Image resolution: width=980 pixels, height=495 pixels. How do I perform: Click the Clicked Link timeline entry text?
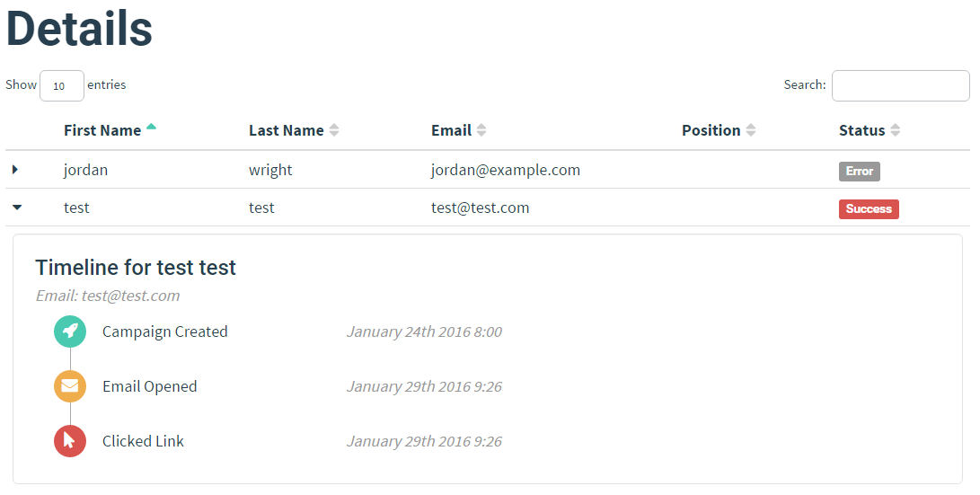143,441
